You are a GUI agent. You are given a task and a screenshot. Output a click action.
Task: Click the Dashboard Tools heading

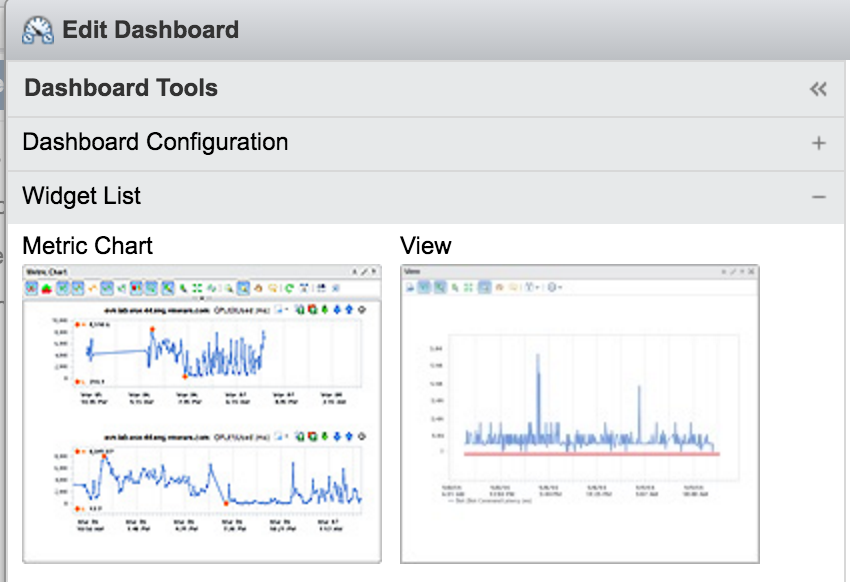click(x=121, y=89)
